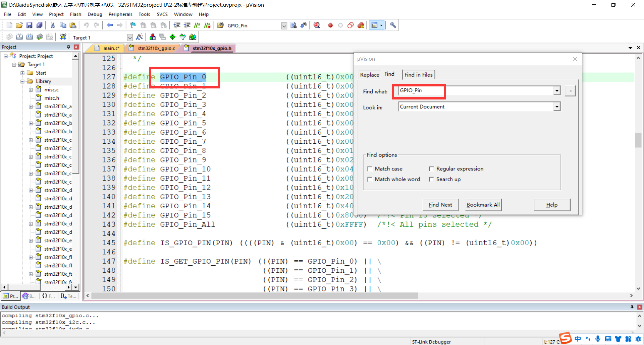This screenshot has height=345, width=644.
Task: Open the Target 1 selection dropdown
Action: tap(130, 38)
